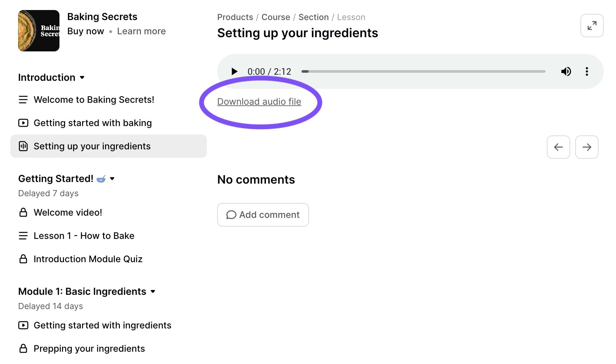Click Download audio file link
This screenshot has width=616, height=364.
pyautogui.click(x=259, y=102)
